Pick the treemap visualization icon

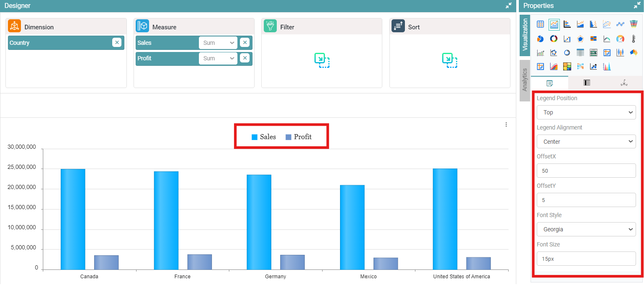[x=567, y=66]
